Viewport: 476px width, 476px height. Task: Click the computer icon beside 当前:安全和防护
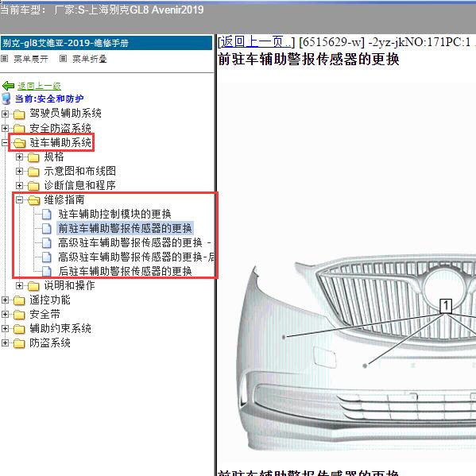pos(6,99)
